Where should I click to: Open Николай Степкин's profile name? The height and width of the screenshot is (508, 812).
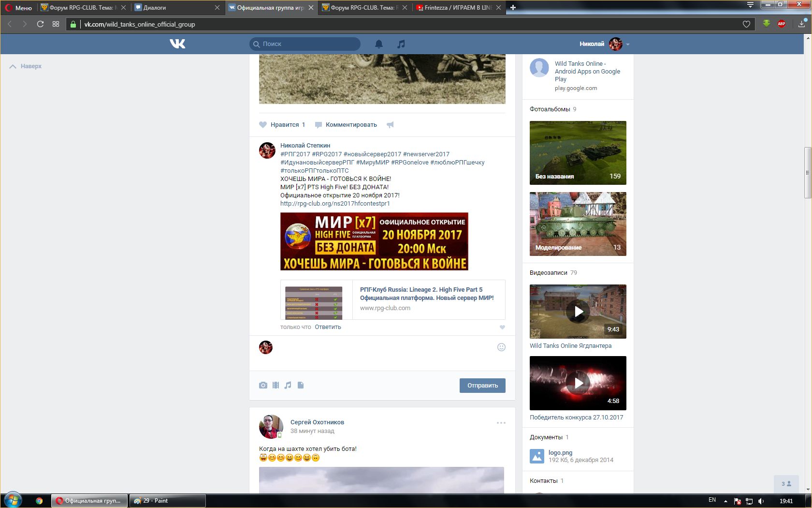[x=305, y=146]
